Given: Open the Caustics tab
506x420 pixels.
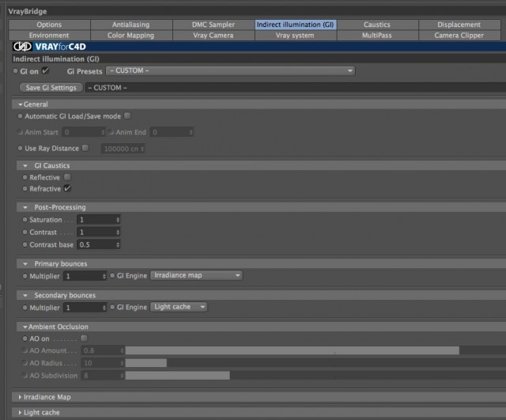Looking at the screenshot, I should pyautogui.click(x=377, y=25).
